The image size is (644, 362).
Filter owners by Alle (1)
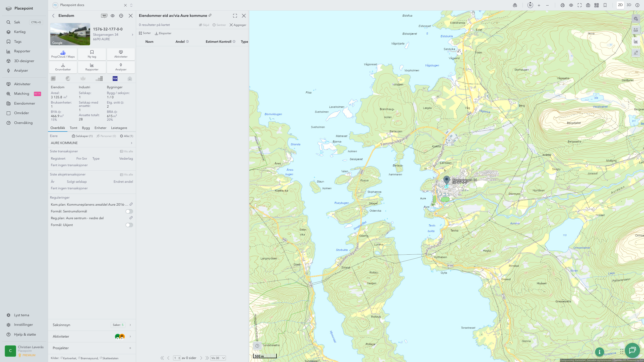(127, 136)
